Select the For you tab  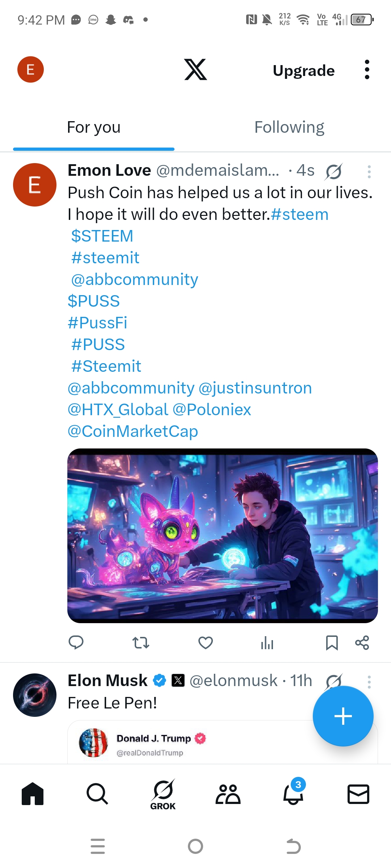(94, 127)
